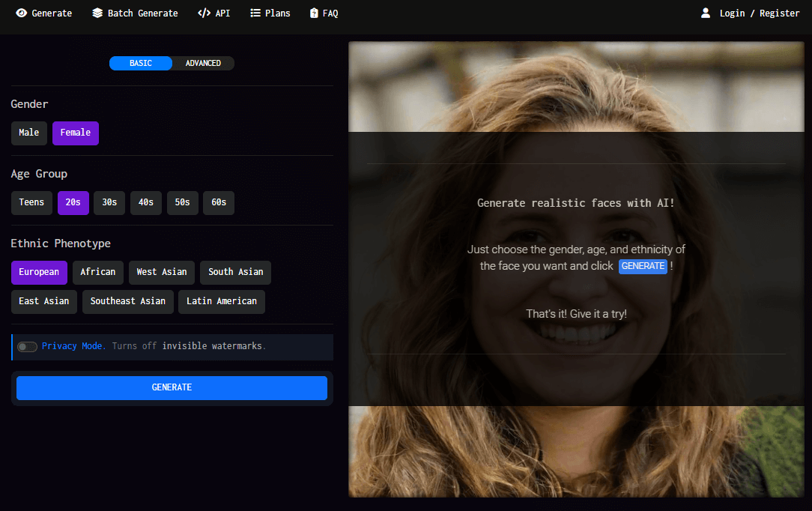812x511 pixels.
Task: Select Male gender
Action: [x=28, y=133]
